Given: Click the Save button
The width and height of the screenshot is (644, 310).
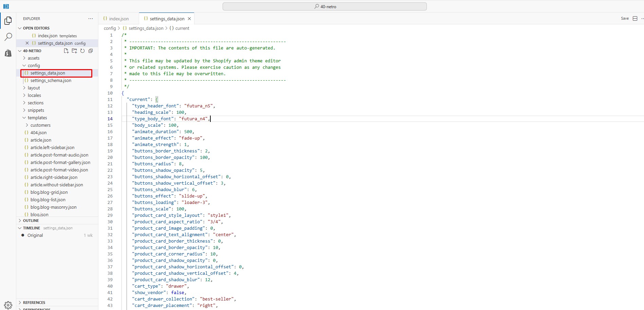Looking at the screenshot, I should point(625,19).
